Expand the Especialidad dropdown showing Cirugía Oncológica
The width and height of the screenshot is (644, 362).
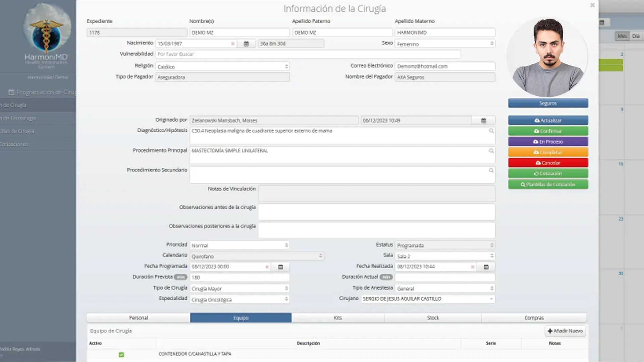point(239,299)
